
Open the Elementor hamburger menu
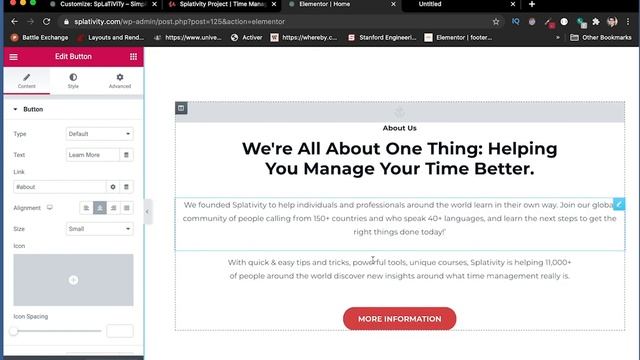pyautogui.click(x=13, y=57)
